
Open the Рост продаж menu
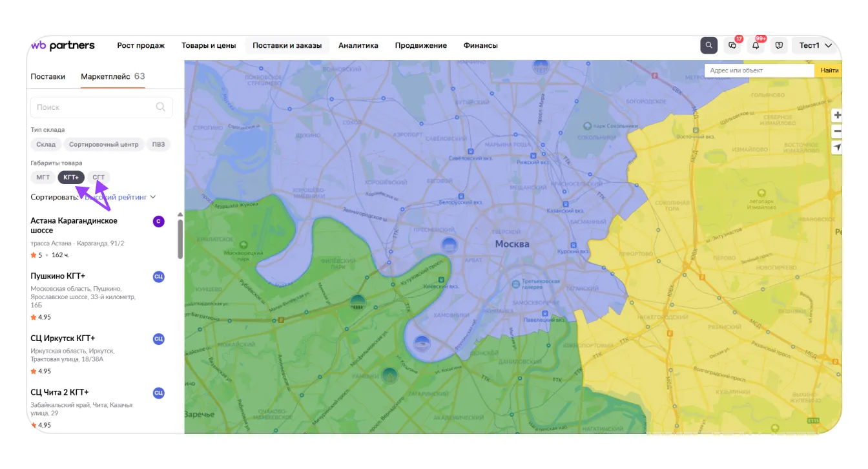click(141, 45)
